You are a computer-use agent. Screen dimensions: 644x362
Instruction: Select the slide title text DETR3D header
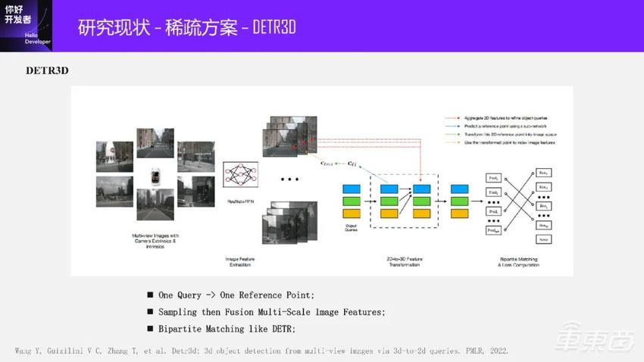pyautogui.click(x=186, y=27)
